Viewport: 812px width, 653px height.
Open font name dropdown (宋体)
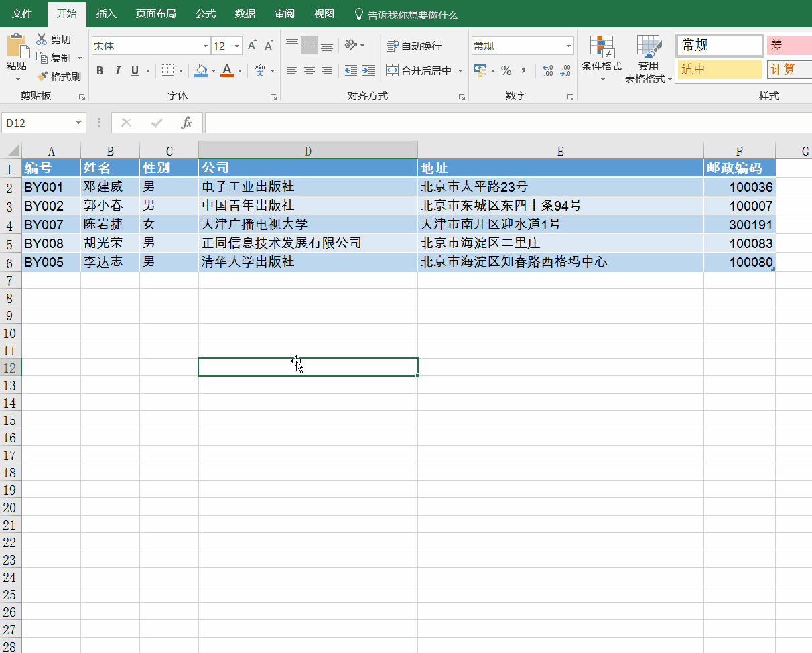205,46
